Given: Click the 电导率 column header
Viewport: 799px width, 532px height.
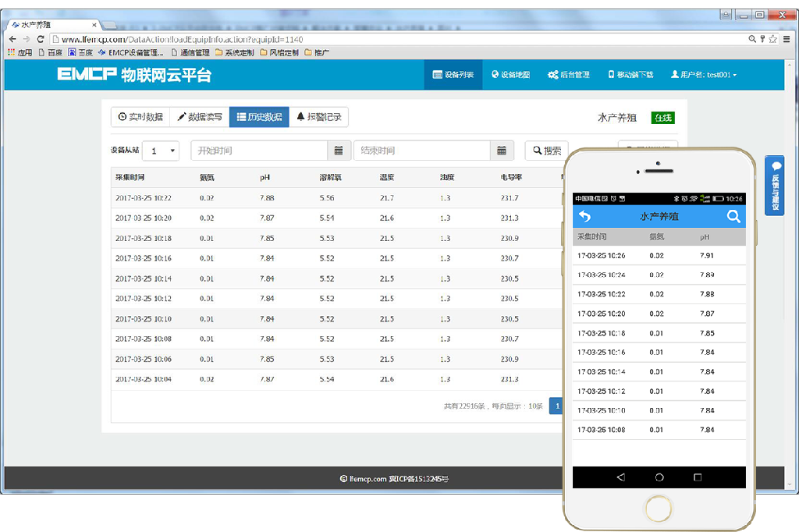Looking at the screenshot, I should [511, 177].
